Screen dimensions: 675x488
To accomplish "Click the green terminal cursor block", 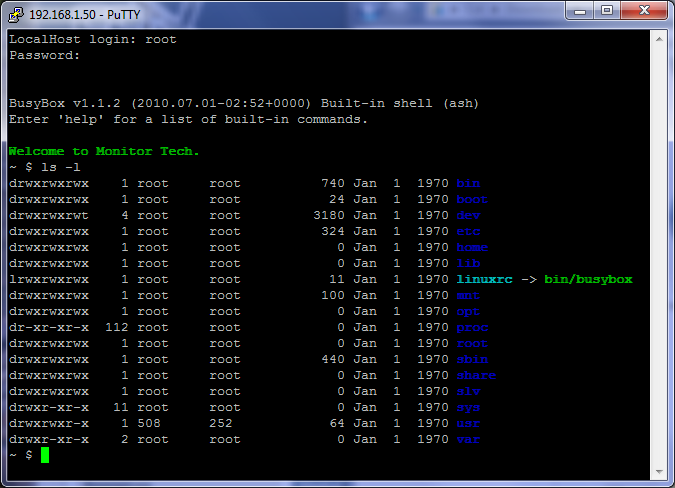I will pyautogui.click(x=45, y=455).
